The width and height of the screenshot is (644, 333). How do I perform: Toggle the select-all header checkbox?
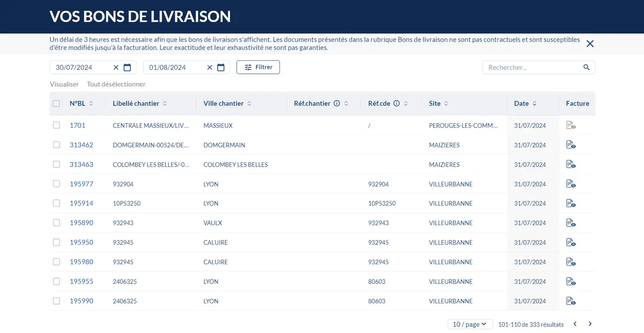(56, 103)
